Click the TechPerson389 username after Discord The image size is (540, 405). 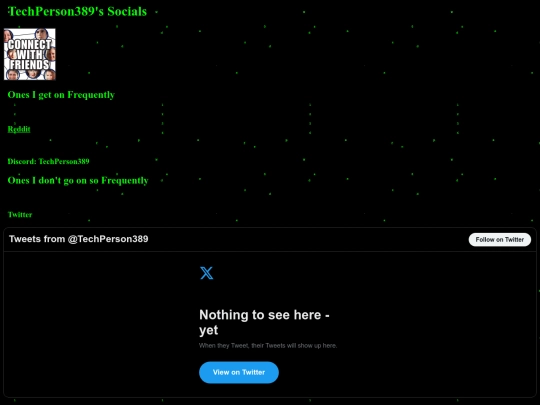(64, 161)
